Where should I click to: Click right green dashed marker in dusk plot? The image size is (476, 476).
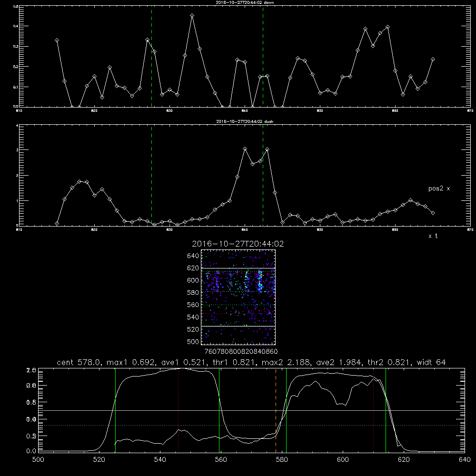click(x=263, y=176)
